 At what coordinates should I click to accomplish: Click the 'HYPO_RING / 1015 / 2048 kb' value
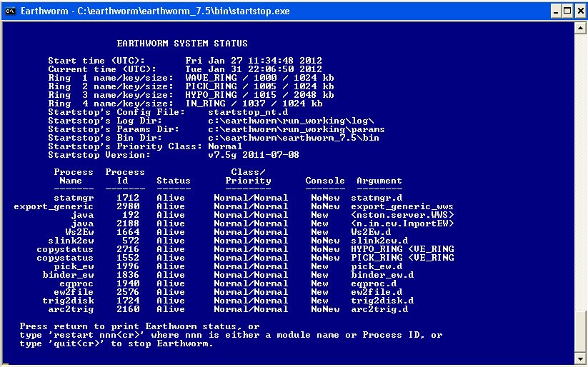pos(259,95)
